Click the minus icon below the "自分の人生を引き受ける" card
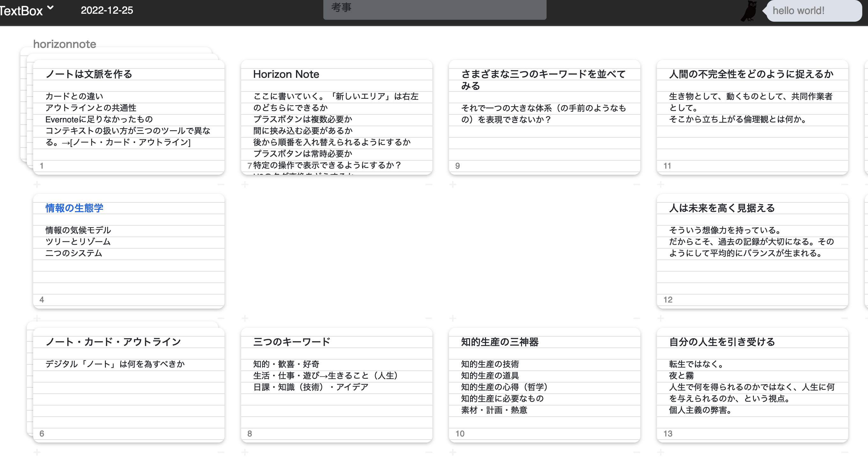The image size is (868, 475). (x=844, y=452)
